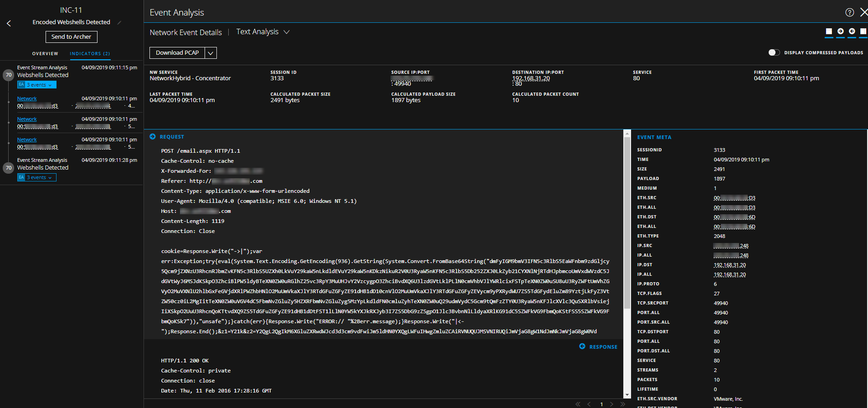Image resolution: width=868 pixels, height=408 pixels.
Task: Show the full-width layout square icon
Action: point(829,31)
